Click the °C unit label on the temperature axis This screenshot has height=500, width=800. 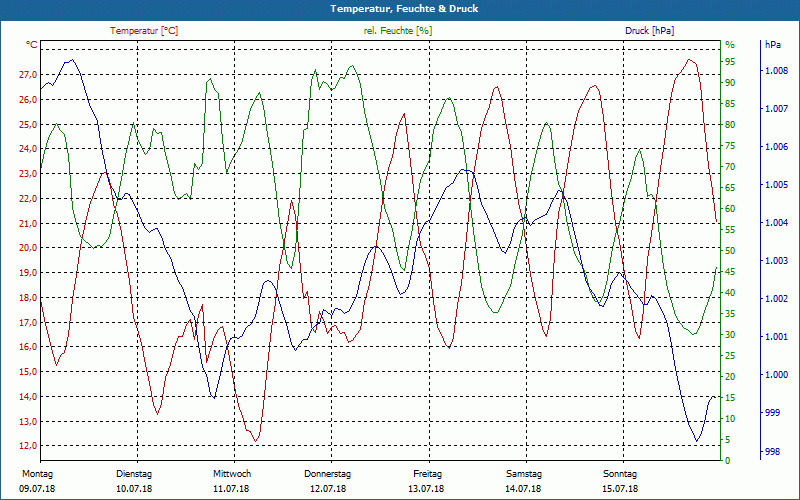(x=32, y=45)
